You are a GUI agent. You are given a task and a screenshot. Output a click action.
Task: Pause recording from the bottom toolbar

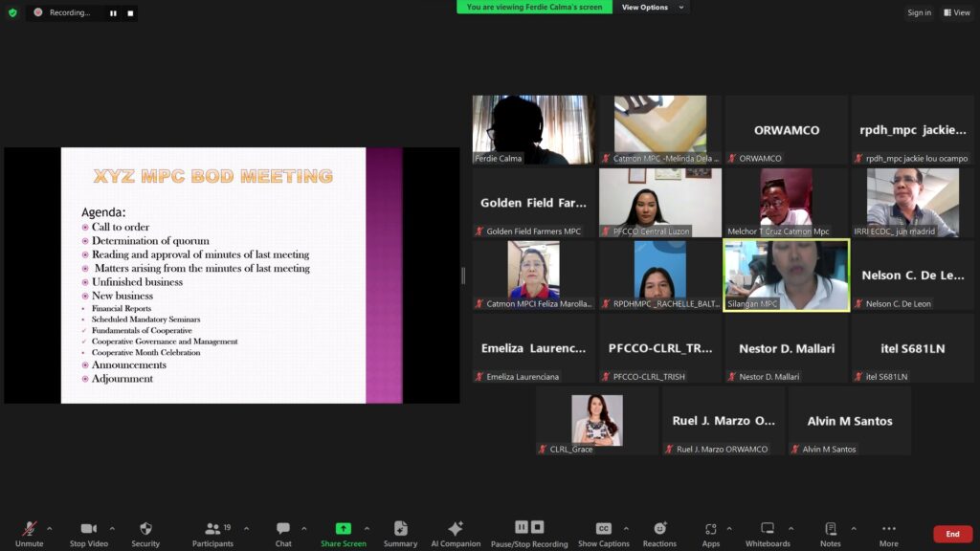tap(522, 527)
